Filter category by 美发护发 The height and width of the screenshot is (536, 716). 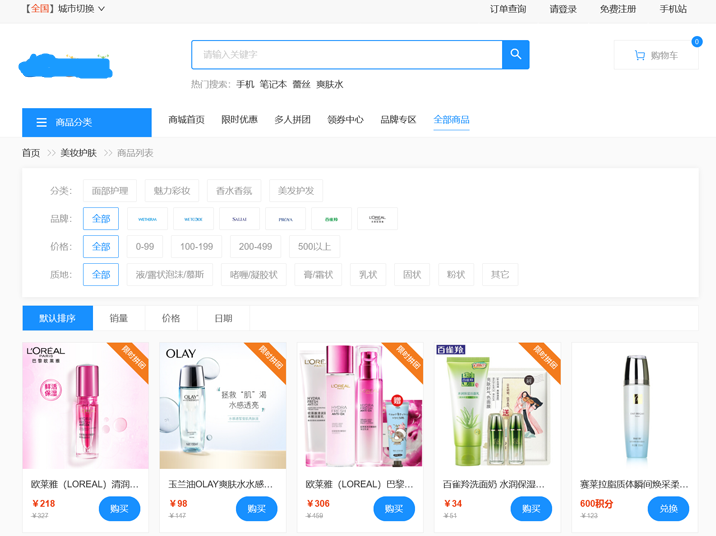(296, 190)
